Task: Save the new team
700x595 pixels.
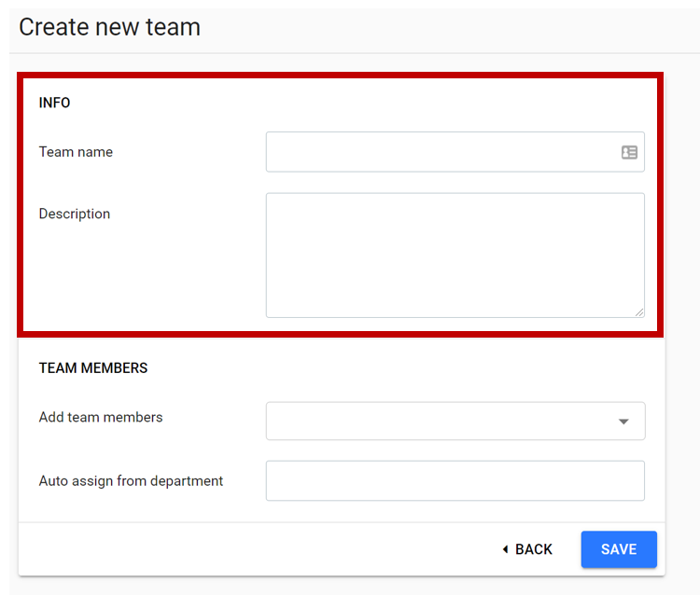Action: coord(619,549)
